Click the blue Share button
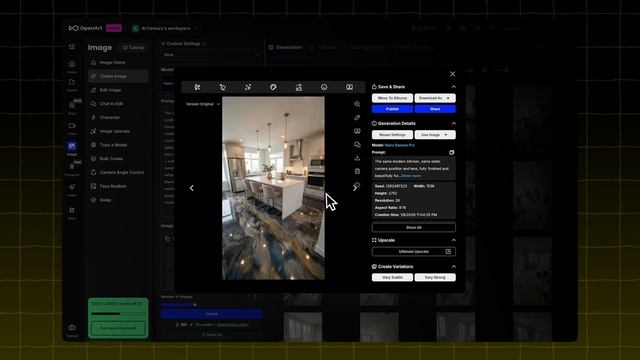The image size is (640, 360). (x=435, y=109)
